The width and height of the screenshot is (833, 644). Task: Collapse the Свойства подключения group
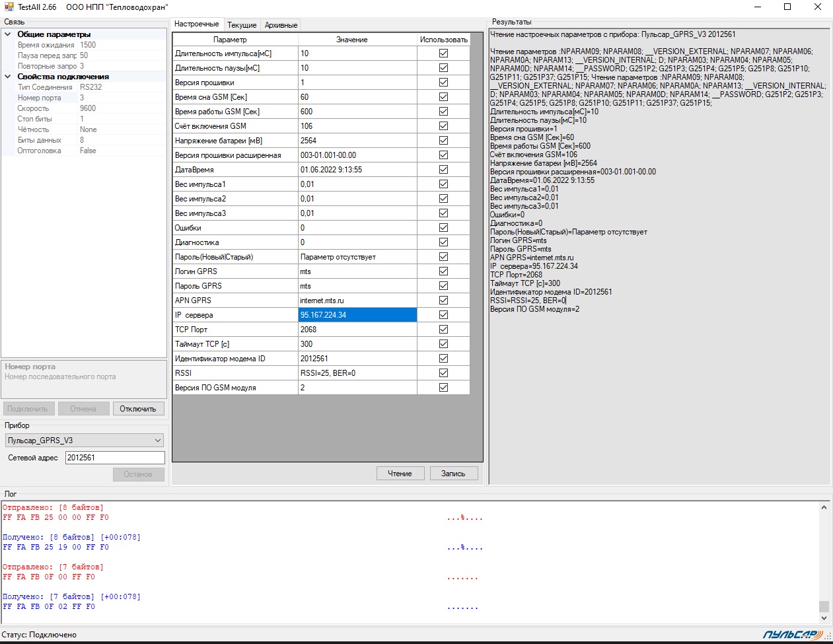click(x=8, y=77)
